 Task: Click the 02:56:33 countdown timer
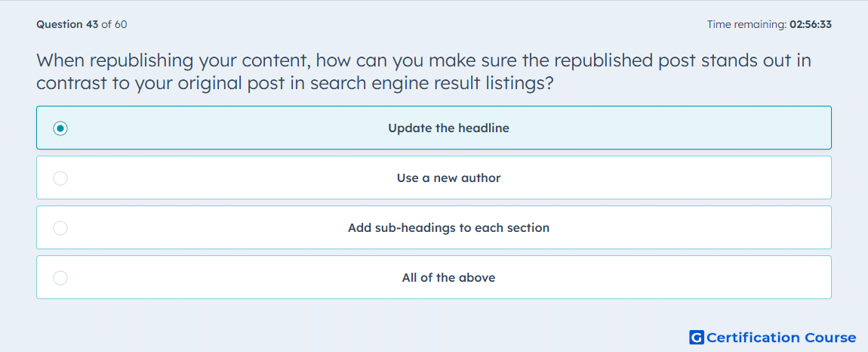[x=811, y=24]
